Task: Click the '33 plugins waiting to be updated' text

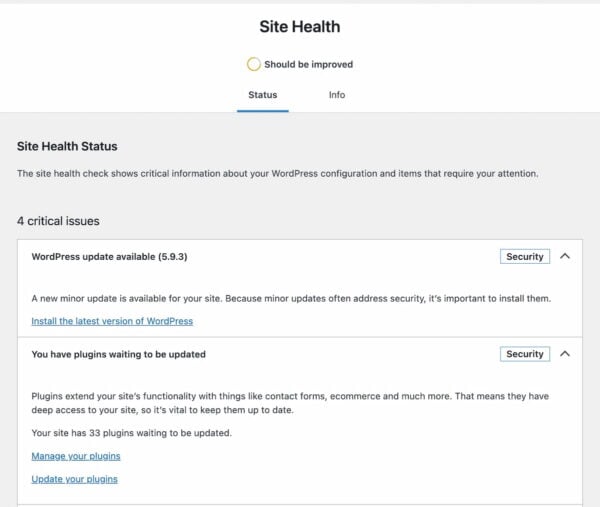Action: [132, 433]
